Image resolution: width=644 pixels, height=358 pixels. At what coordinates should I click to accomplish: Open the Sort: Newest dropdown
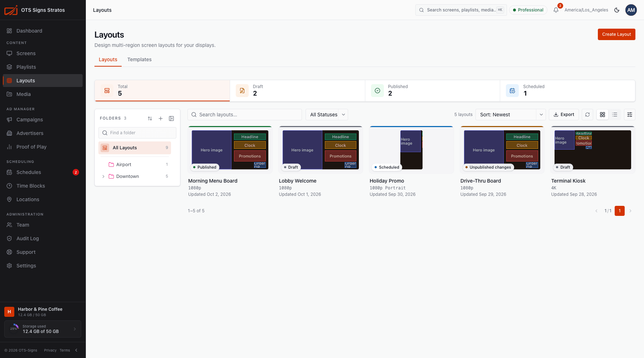[x=511, y=115]
